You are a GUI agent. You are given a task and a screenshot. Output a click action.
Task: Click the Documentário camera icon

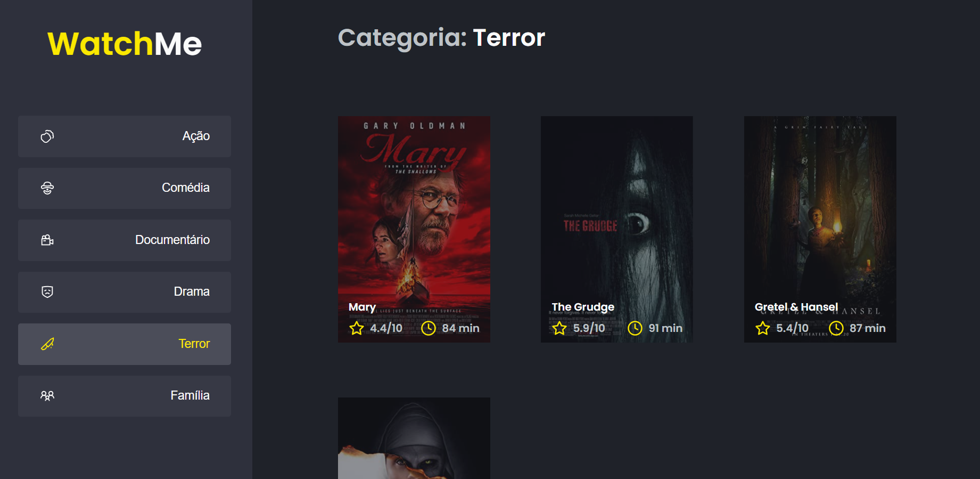(x=47, y=240)
